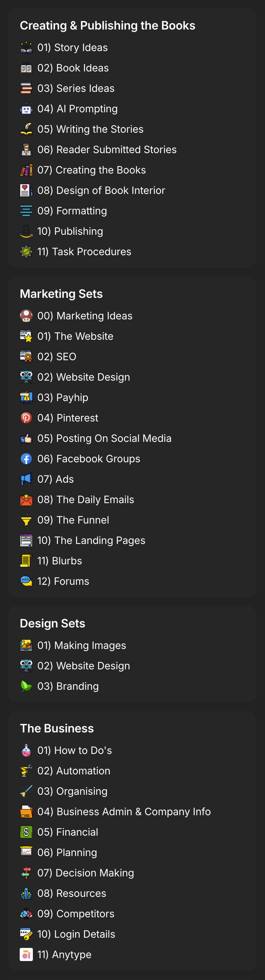Click the green dollar icon beside Financial
Screen dimensions: 265x980
click(x=26, y=832)
